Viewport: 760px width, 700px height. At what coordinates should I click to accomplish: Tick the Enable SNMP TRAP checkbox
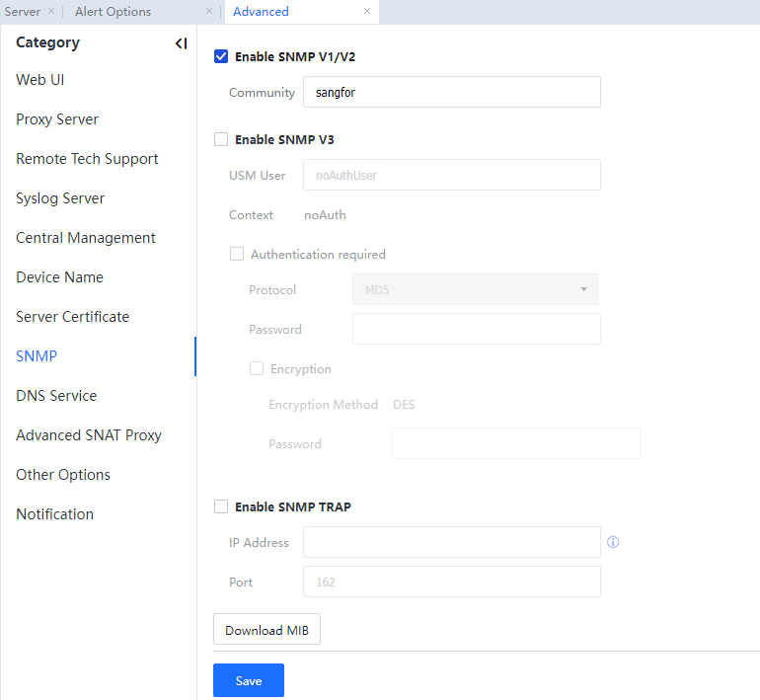pos(221,507)
